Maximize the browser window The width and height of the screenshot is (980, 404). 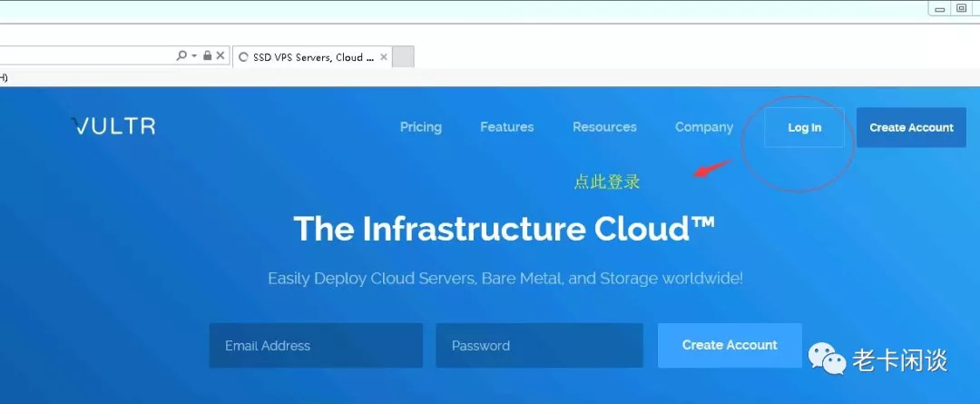tap(962, 8)
